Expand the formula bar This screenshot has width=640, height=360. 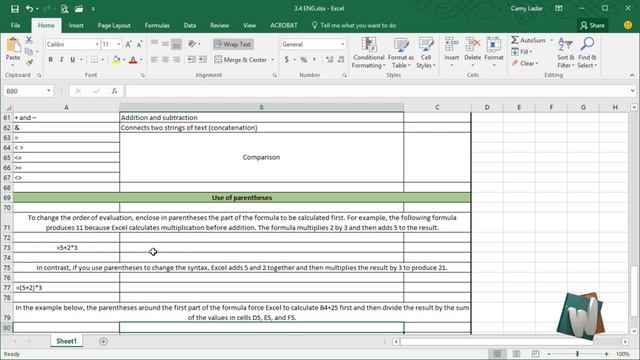point(632,91)
